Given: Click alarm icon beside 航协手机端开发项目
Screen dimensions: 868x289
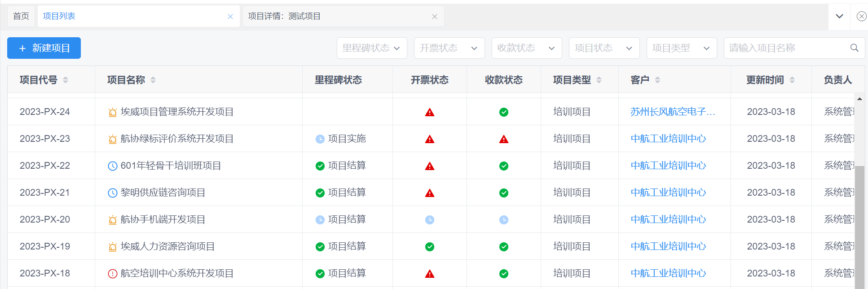Looking at the screenshot, I should pyautogui.click(x=112, y=220).
